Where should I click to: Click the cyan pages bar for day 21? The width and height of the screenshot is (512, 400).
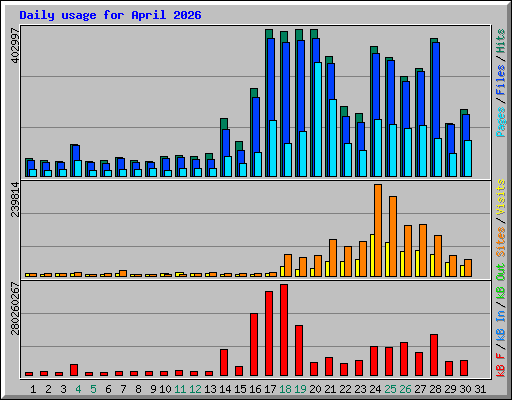pos(333,138)
